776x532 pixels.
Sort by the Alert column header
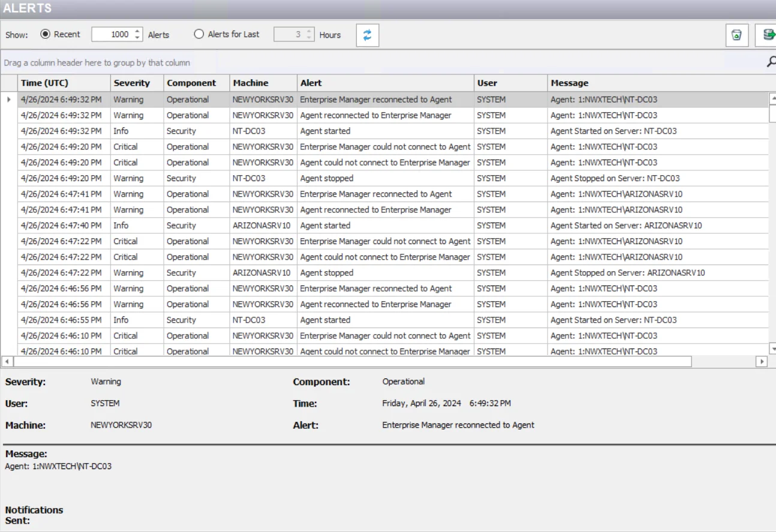(x=385, y=83)
